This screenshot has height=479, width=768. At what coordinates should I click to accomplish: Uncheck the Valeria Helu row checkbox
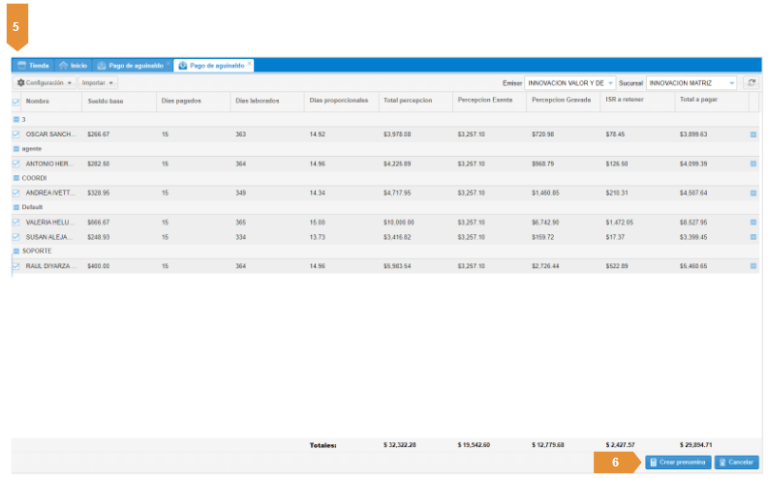click(16, 222)
